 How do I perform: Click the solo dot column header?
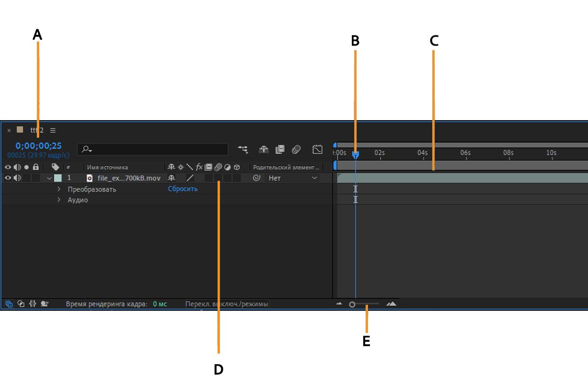click(x=26, y=167)
